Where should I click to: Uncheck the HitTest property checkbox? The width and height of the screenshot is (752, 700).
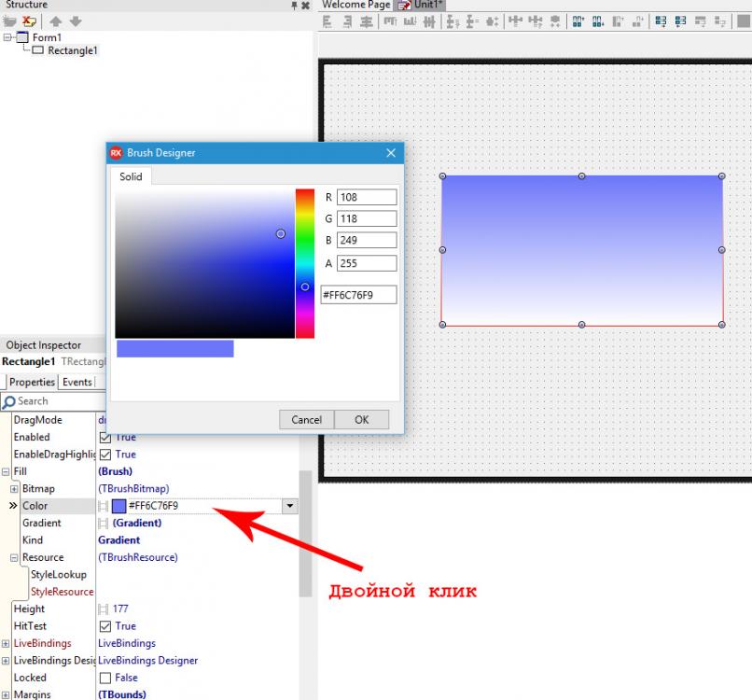pos(105,626)
